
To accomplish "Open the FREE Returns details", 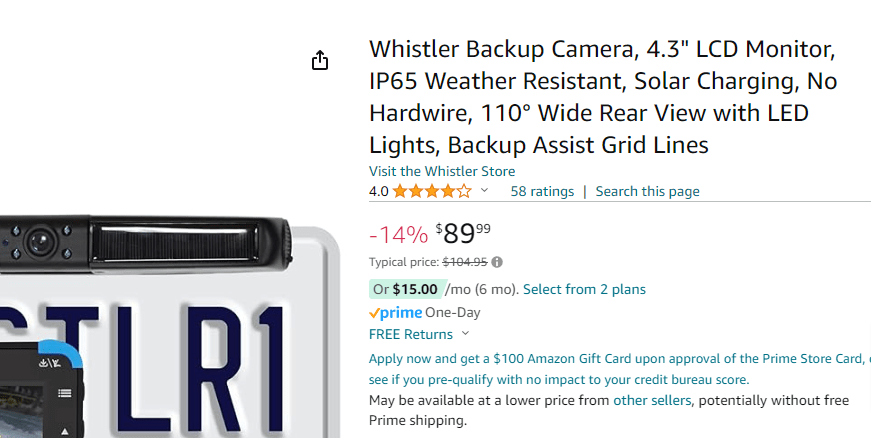I will 410,334.
